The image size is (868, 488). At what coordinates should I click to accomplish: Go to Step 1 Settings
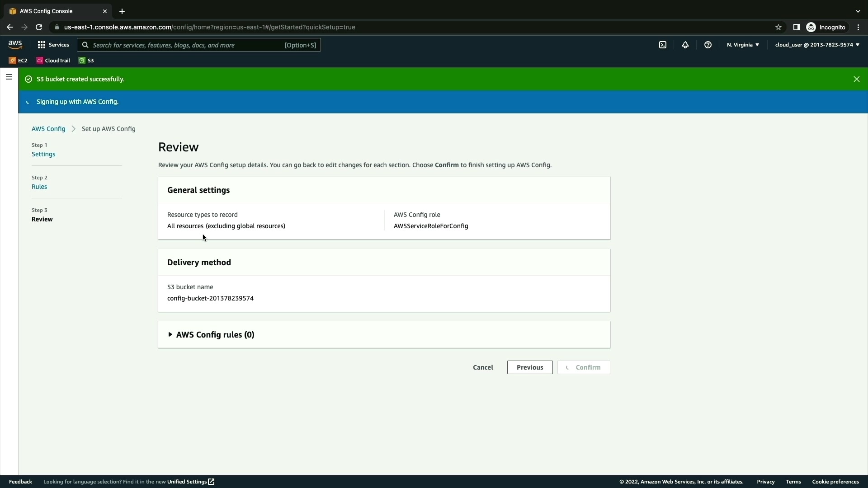point(43,154)
